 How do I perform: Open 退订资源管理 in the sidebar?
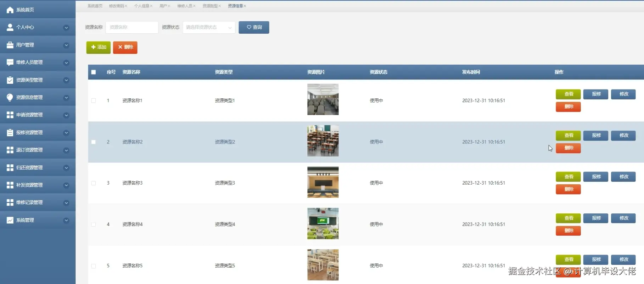(x=38, y=150)
